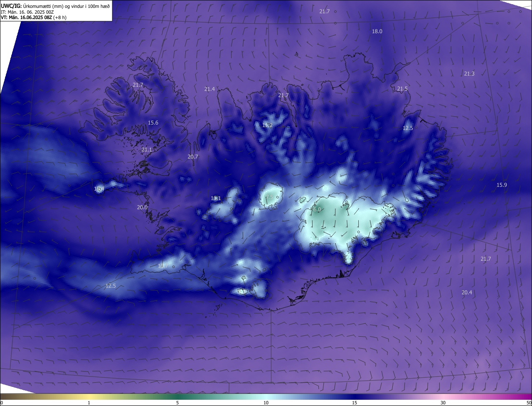Click the 21.5 value on the map

[402, 89]
